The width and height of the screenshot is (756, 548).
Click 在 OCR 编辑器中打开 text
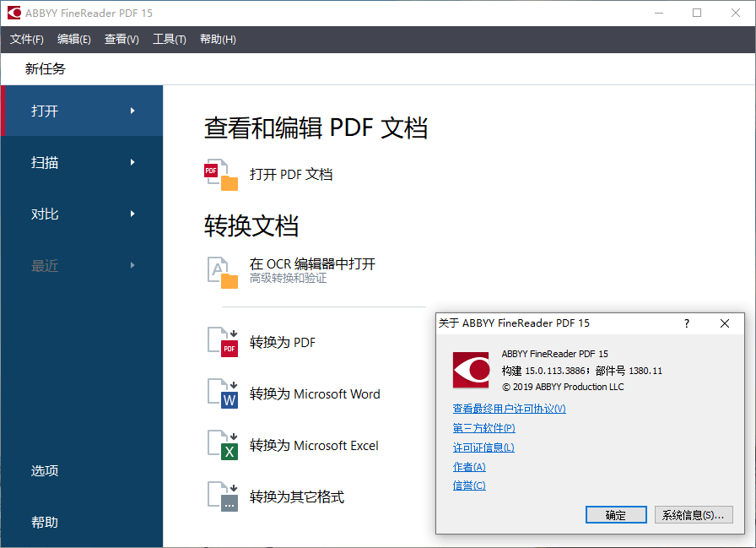pyautogui.click(x=312, y=264)
